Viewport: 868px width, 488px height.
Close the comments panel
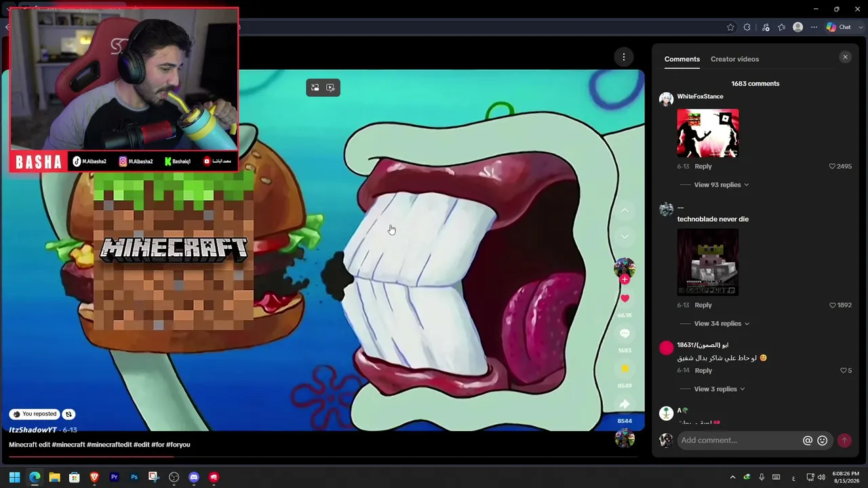[x=845, y=57]
